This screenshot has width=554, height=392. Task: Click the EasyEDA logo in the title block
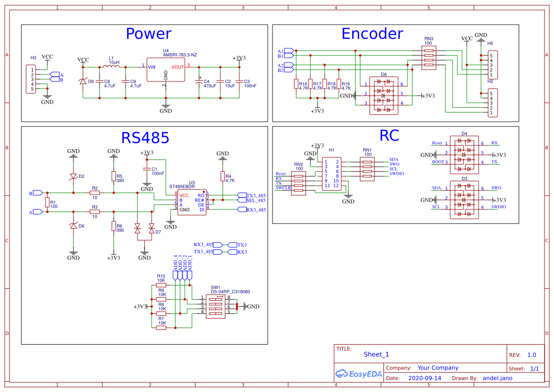(x=359, y=374)
